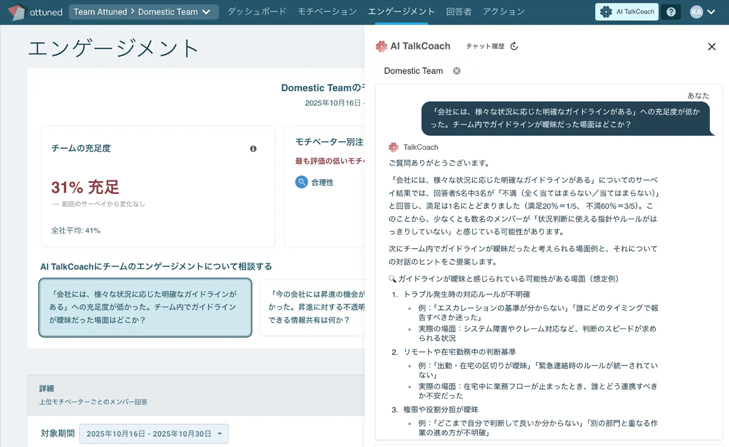
Task: Select the ガイドライン suggested question card
Action: coord(145,306)
